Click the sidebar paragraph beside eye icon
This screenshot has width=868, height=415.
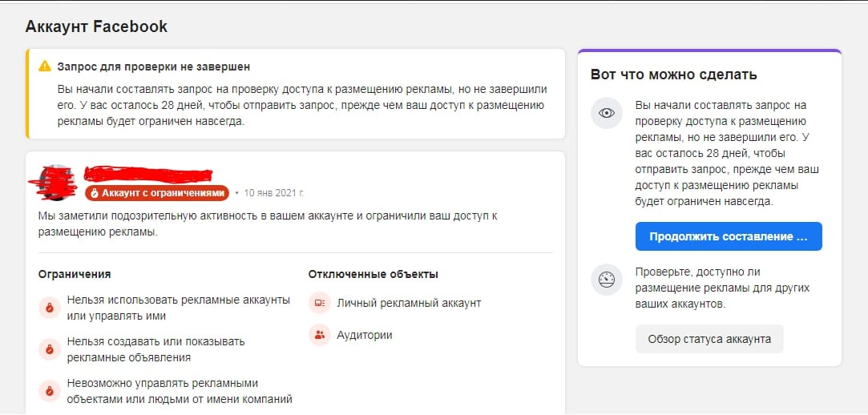[x=727, y=153]
